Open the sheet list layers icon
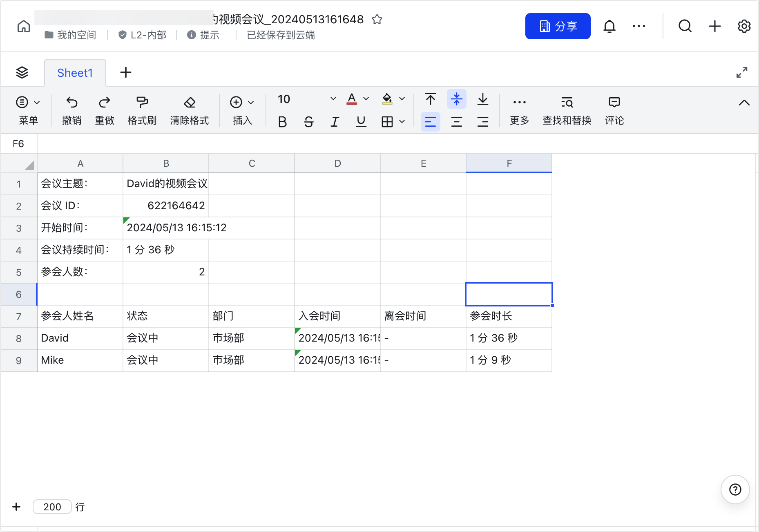The image size is (759, 532). point(22,73)
